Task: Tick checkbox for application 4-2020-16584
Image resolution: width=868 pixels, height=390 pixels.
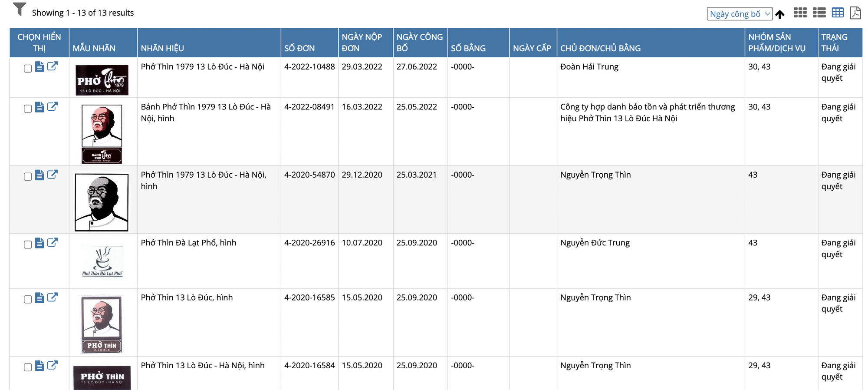Action: point(28,367)
